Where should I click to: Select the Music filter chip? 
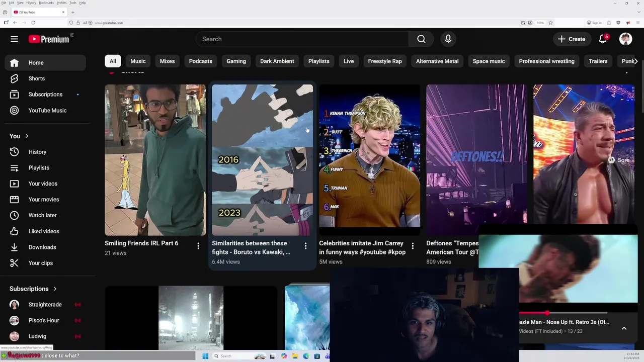(138, 61)
